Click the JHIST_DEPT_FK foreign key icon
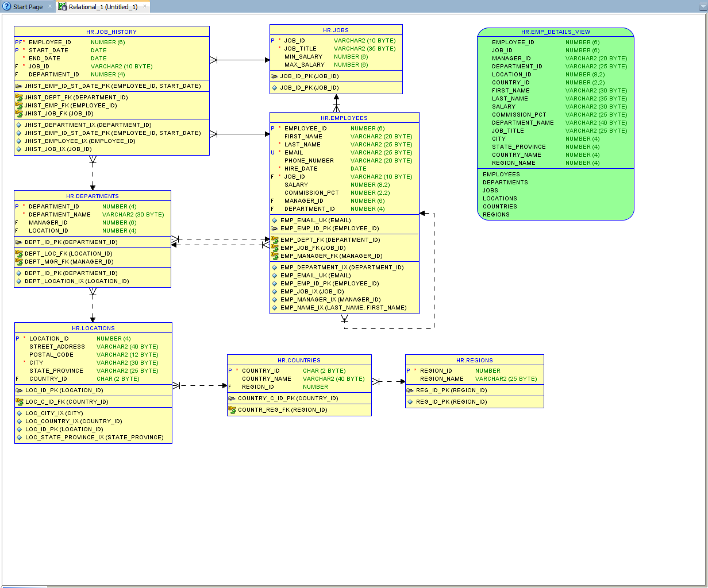 pos(19,98)
